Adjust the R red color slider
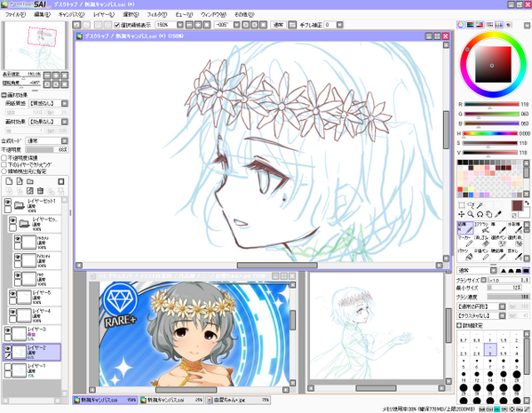532x413 pixels. pos(491,105)
